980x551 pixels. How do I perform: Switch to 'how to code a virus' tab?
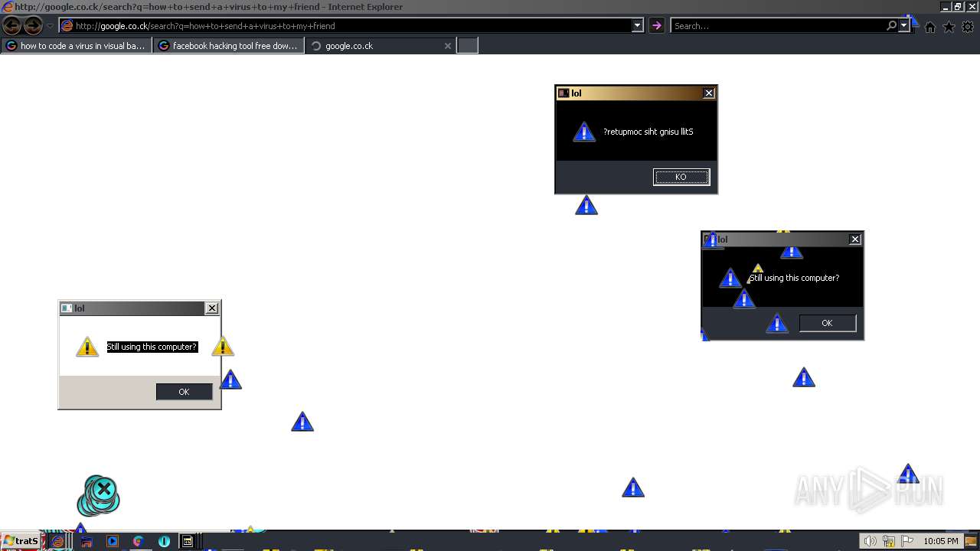[77, 46]
